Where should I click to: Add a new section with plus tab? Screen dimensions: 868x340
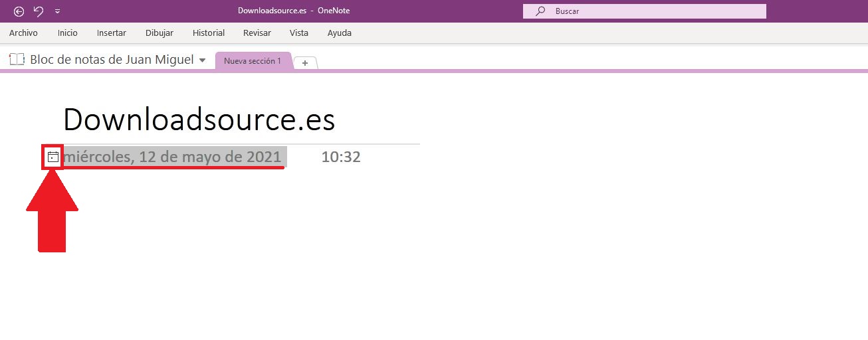(x=305, y=62)
